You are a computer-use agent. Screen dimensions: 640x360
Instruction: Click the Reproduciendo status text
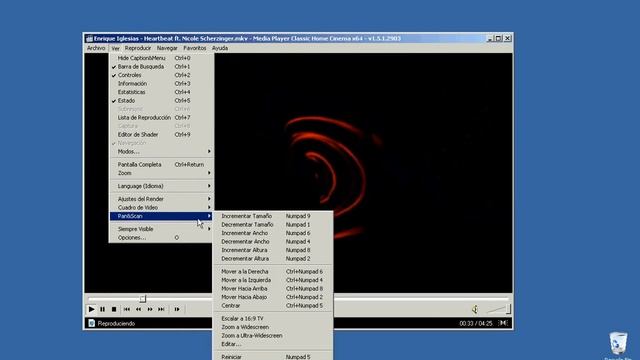116,323
